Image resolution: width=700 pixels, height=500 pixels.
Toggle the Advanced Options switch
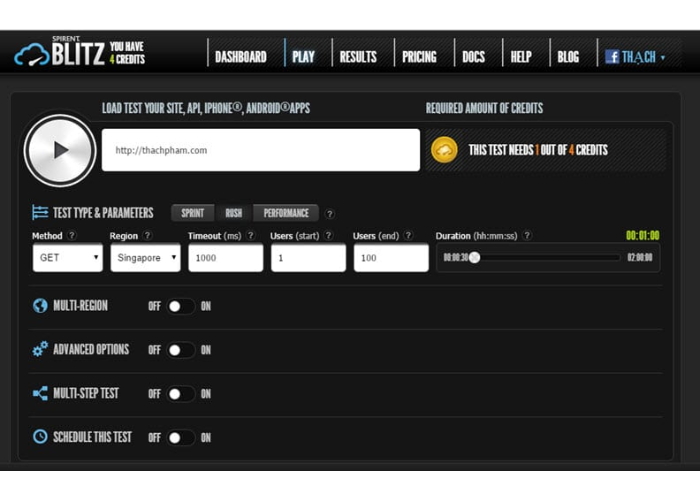tap(180, 350)
